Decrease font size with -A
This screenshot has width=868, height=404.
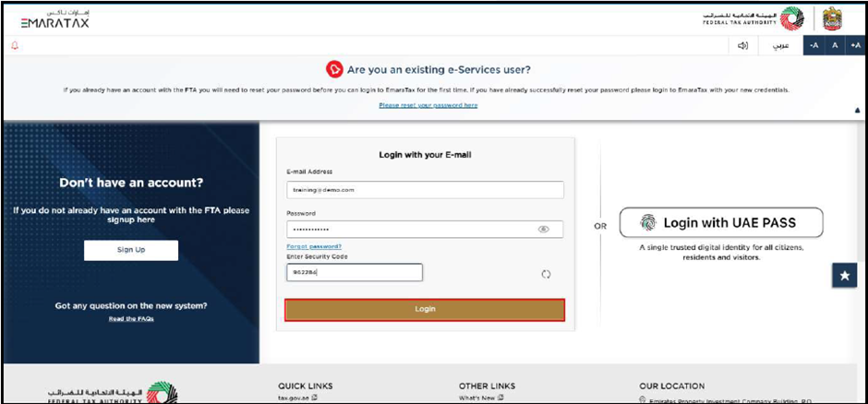[x=814, y=46]
